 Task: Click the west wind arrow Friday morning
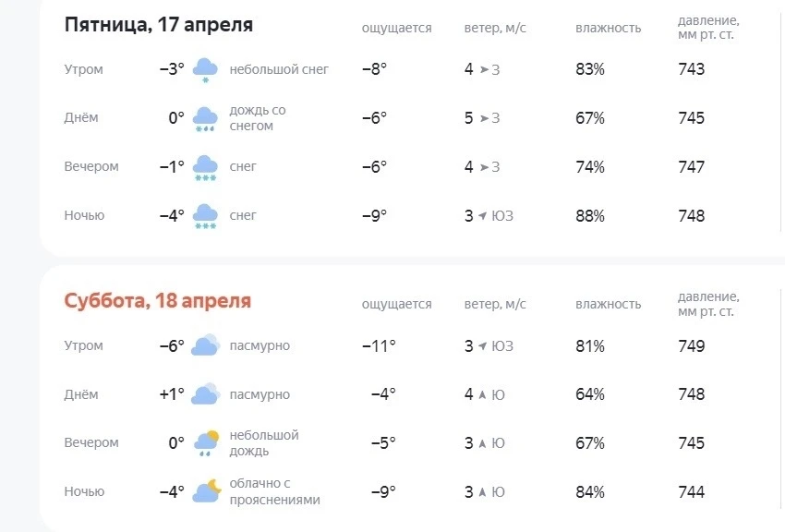(484, 69)
